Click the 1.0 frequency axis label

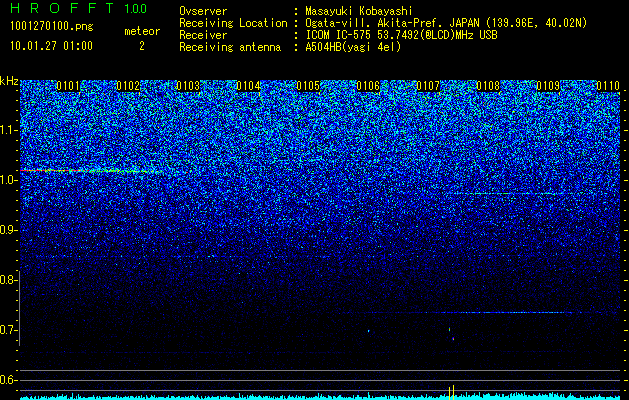pos(7,180)
